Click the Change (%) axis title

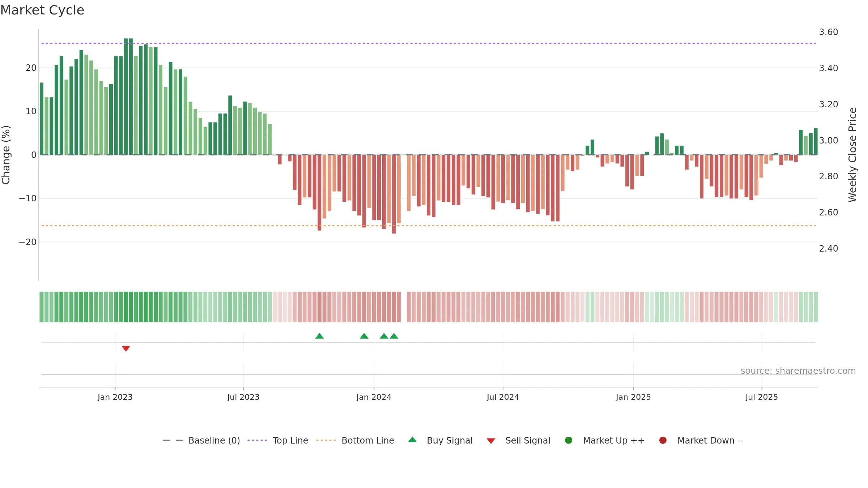coord(6,155)
